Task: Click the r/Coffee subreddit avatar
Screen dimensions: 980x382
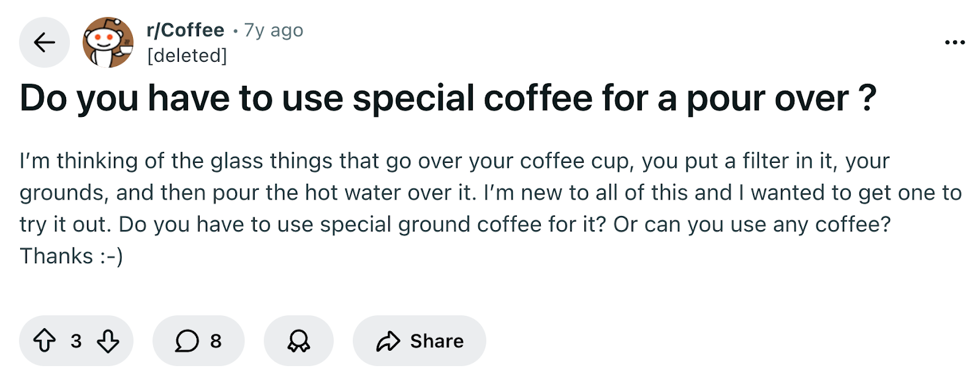Action: 108,42
